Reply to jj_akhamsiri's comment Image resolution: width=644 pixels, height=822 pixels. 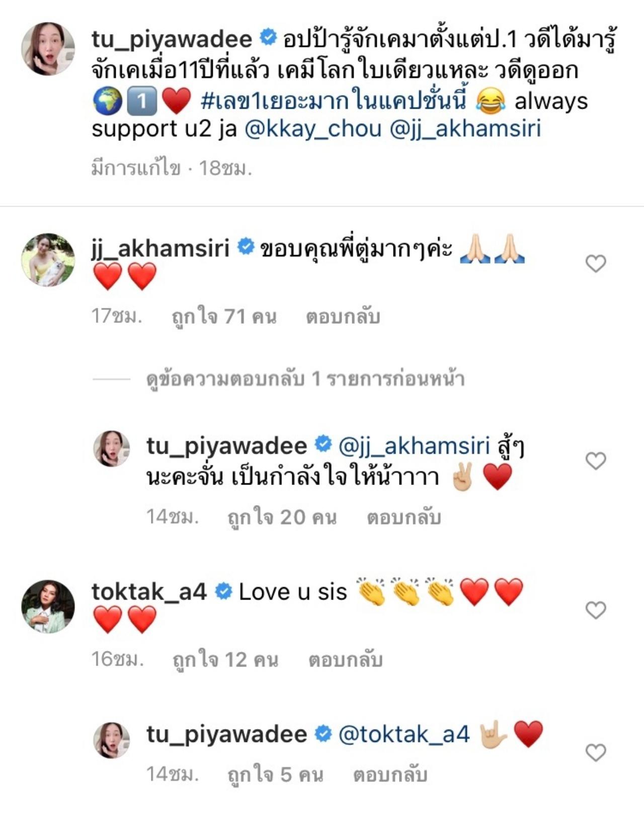pyautogui.click(x=343, y=317)
